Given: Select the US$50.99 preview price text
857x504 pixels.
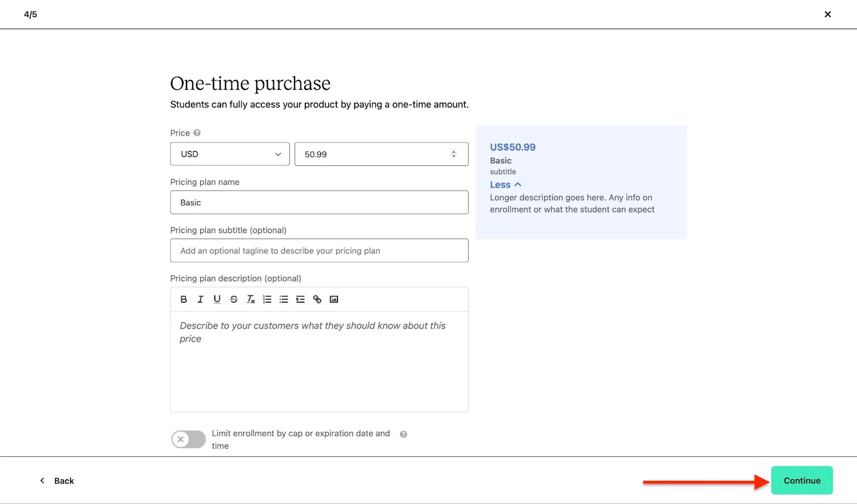Looking at the screenshot, I should [513, 147].
